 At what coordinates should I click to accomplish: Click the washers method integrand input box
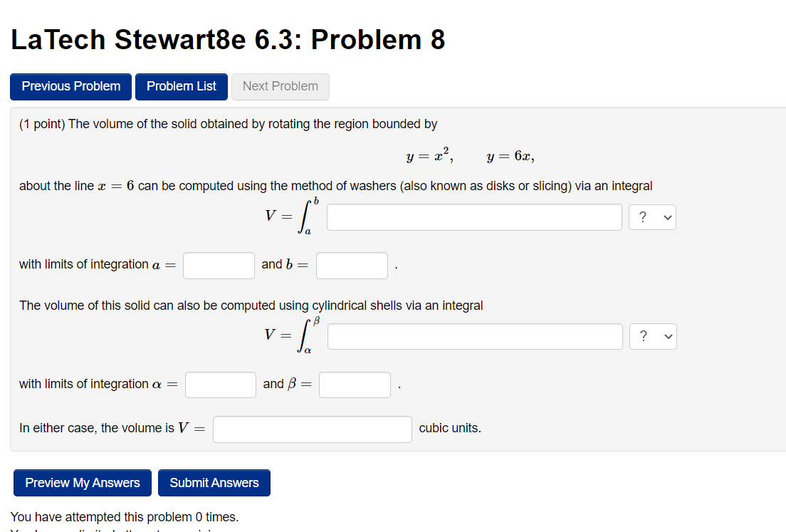click(474, 217)
